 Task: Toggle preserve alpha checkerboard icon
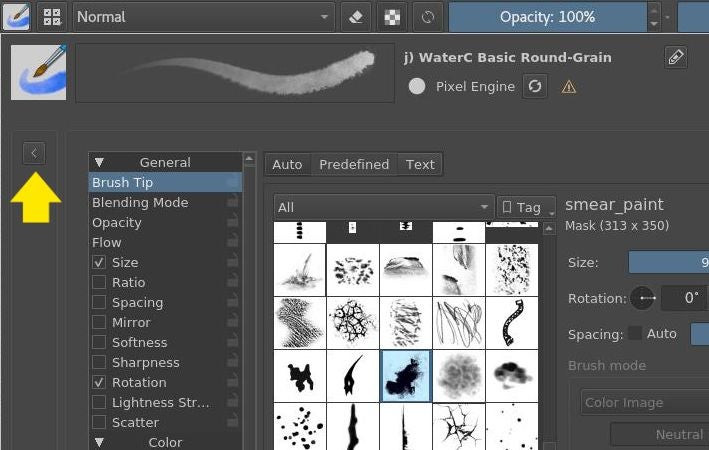coord(390,17)
